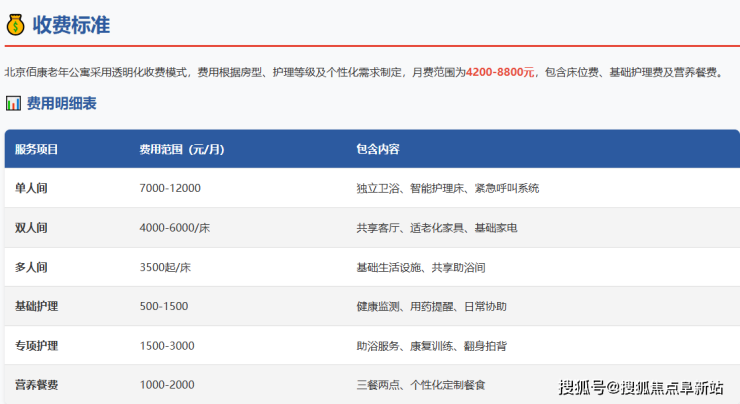
Task: Click the bar chart icon beside 费用明细表
Action: click(x=13, y=103)
